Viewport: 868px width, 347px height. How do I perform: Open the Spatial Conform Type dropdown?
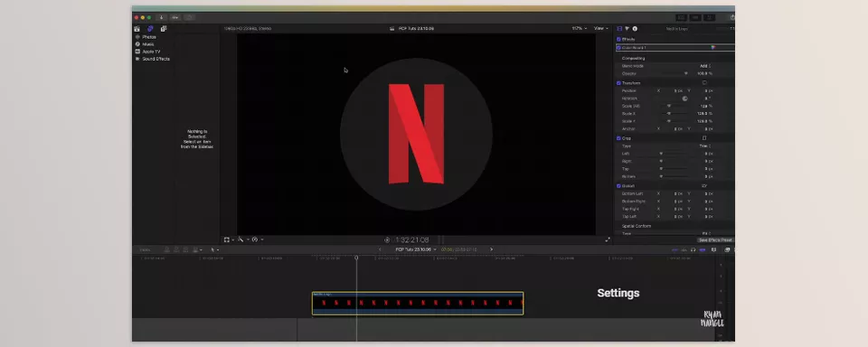pos(706,233)
